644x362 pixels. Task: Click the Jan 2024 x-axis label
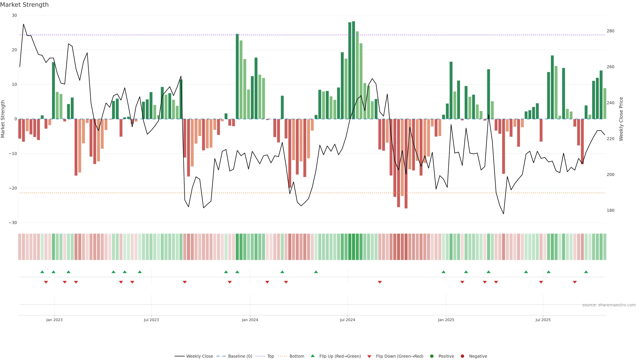(x=250, y=320)
